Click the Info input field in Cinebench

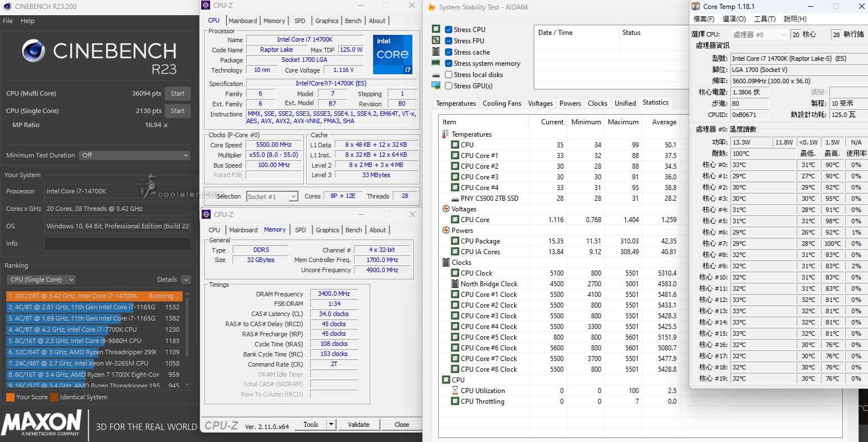[x=118, y=243]
